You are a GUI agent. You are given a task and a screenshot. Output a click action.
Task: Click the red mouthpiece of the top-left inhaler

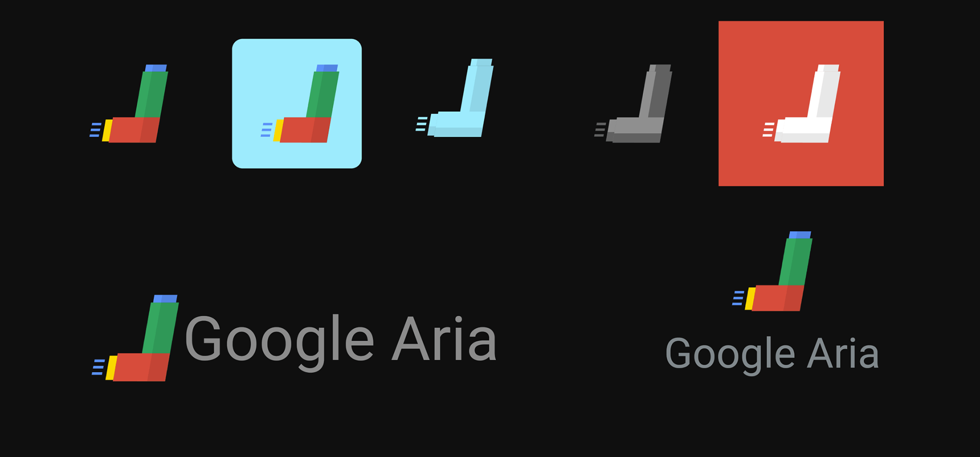click(x=134, y=130)
